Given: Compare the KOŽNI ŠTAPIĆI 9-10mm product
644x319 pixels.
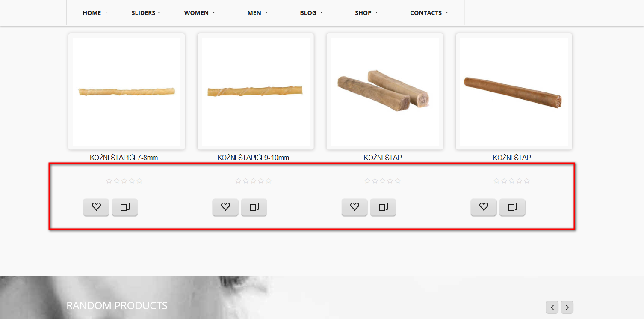Looking at the screenshot, I should 254,207.
